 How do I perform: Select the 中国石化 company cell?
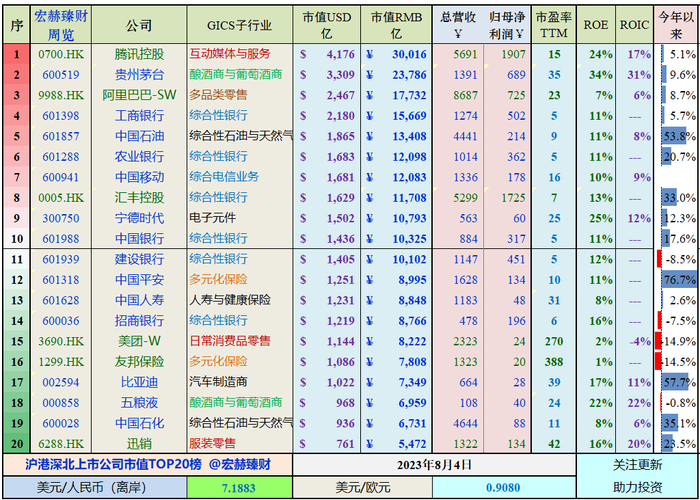139,423
